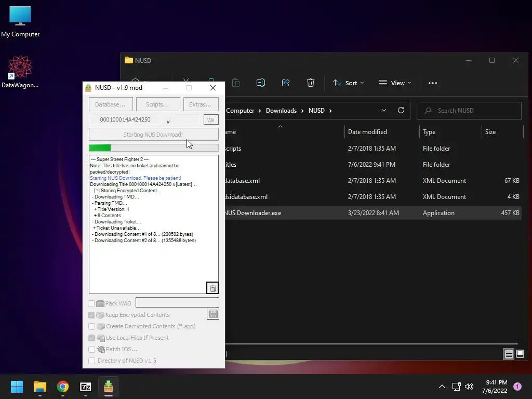Click the save disk icon in NUSD

[213, 314]
